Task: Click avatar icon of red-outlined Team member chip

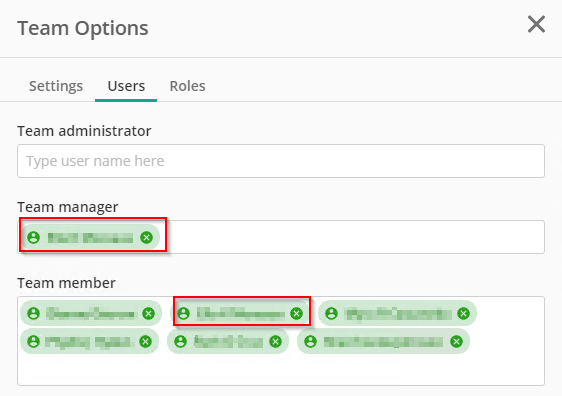Action: [x=184, y=314]
